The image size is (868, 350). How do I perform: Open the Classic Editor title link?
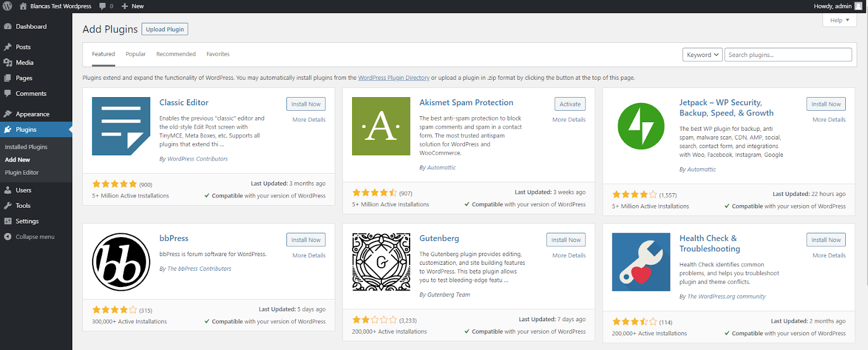(x=184, y=103)
